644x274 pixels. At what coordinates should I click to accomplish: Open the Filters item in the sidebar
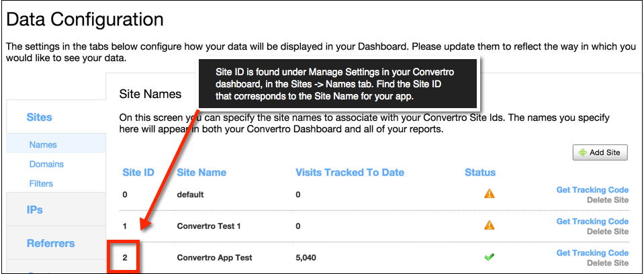pos(41,183)
